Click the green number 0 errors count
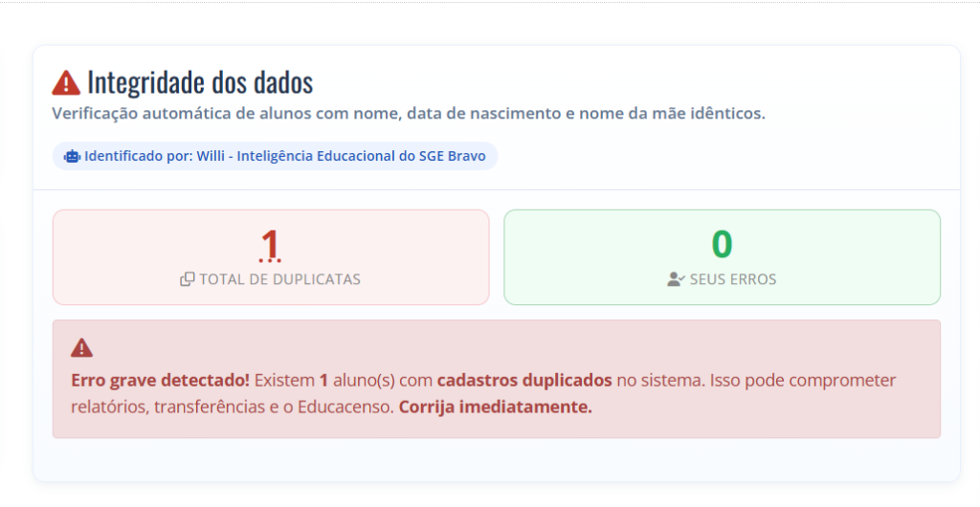The image size is (980, 507). [x=722, y=244]
